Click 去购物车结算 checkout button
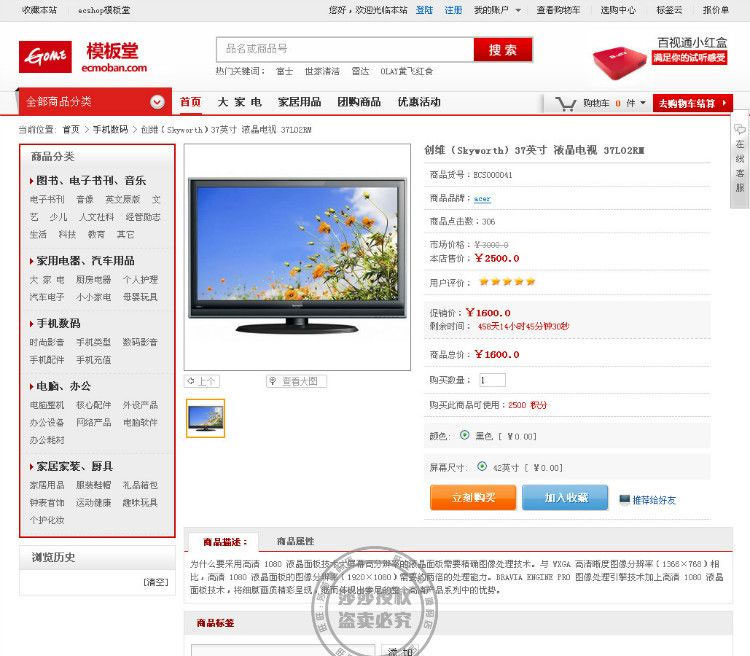The image size is (750, 656). click(x=693, y=103)
